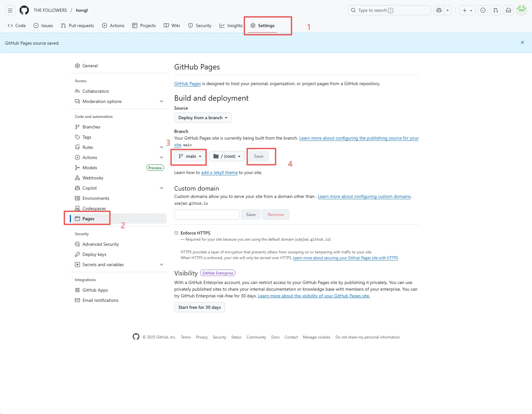The height and width of the screenshot is (414, 532).
Task: Open the Copilot icon in top bar
Action: pos(439,10)
